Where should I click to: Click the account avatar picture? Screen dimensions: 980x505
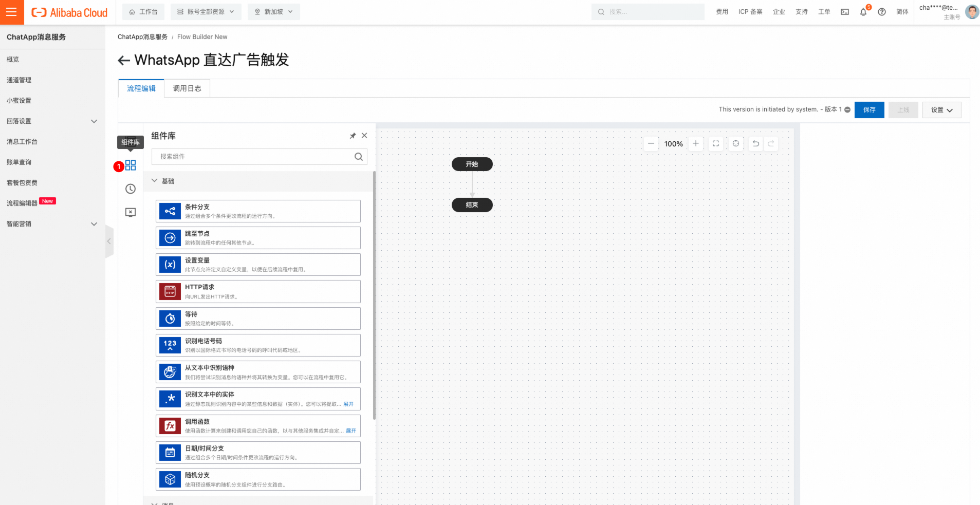click(x=972, y=12)
